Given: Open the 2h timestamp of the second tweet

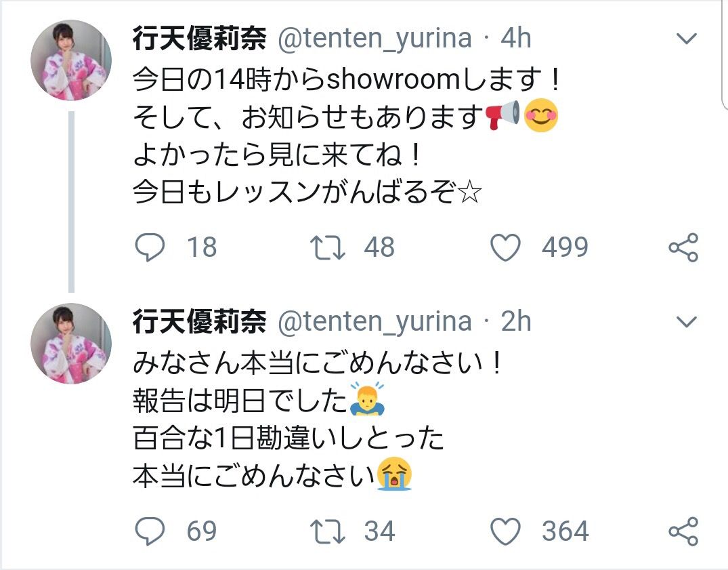Looking at the screenshot, I should pos(515,321).
